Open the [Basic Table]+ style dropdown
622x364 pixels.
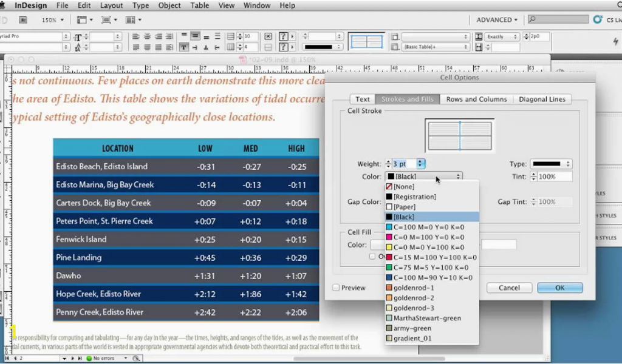coord(435,47)
